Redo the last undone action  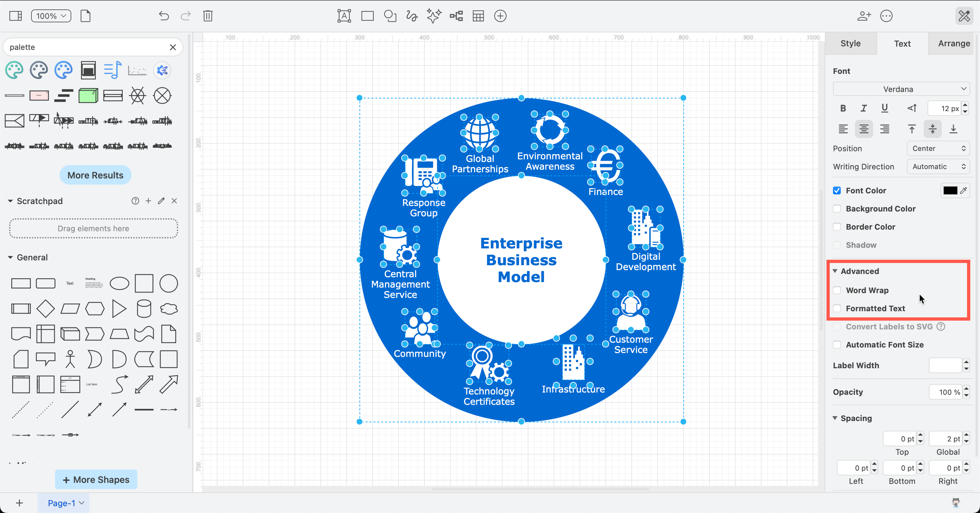point(186,16)
